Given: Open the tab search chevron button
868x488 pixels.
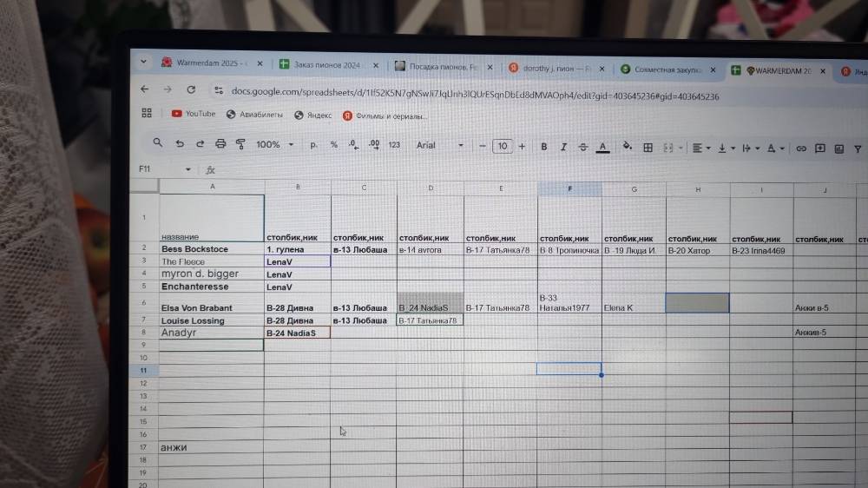Looking at the screenshot, I should (143, 62).
